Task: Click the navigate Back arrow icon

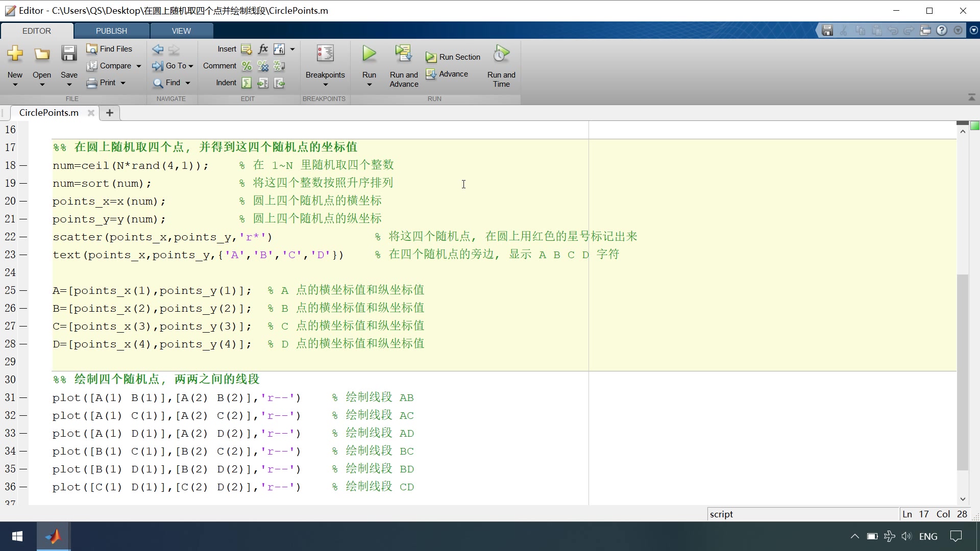Action: pos(158,49)
